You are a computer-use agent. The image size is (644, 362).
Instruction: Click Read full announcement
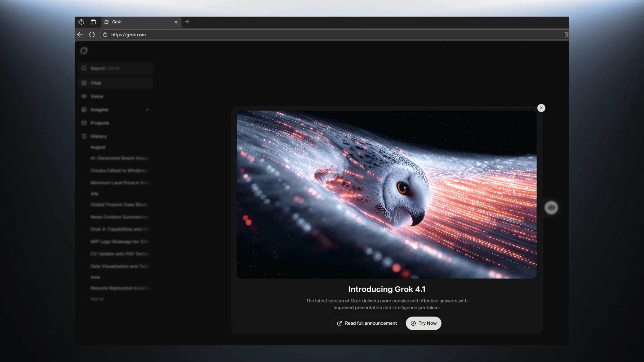coord(367,323)
